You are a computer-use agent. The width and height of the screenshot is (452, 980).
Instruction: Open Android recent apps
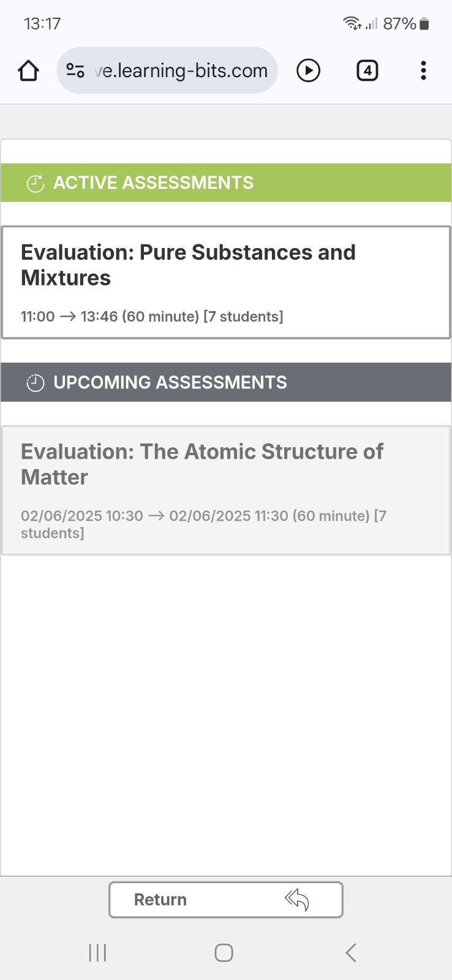click(97, 952)
